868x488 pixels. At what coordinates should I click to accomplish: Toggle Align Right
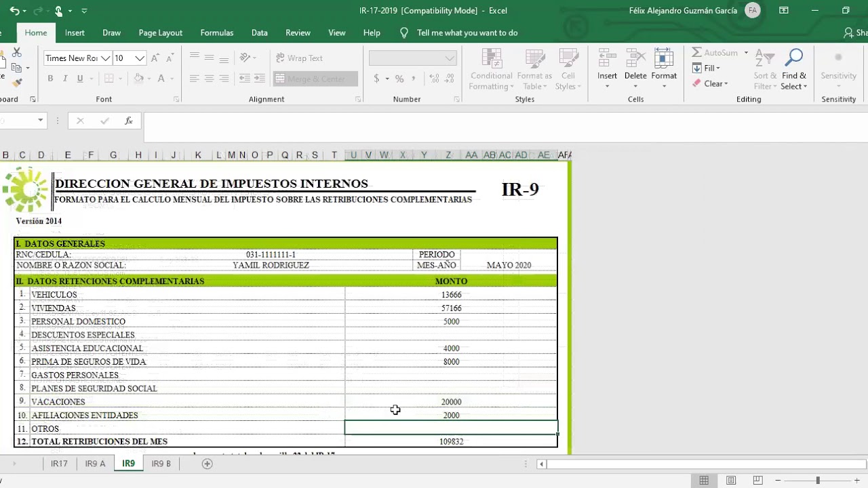(224, 79)
